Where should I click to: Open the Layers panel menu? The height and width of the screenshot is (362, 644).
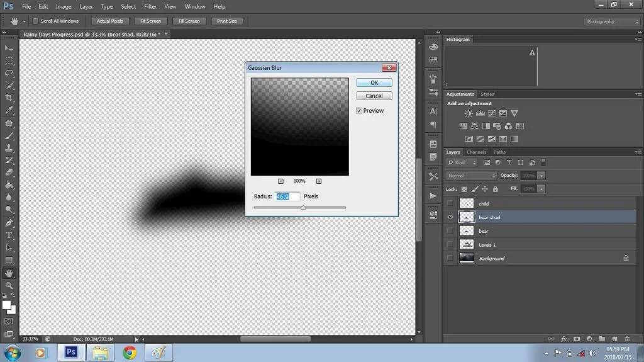638,152
